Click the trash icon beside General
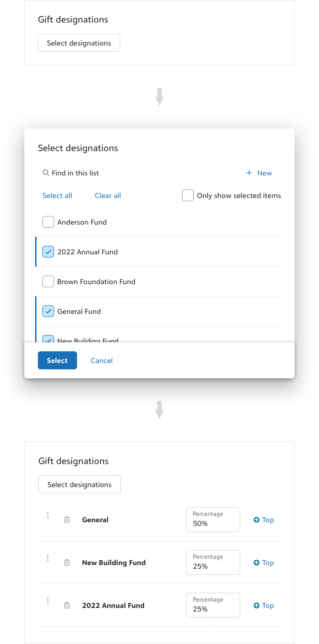This screenshot has height=644, width=319. pos(67,520)
